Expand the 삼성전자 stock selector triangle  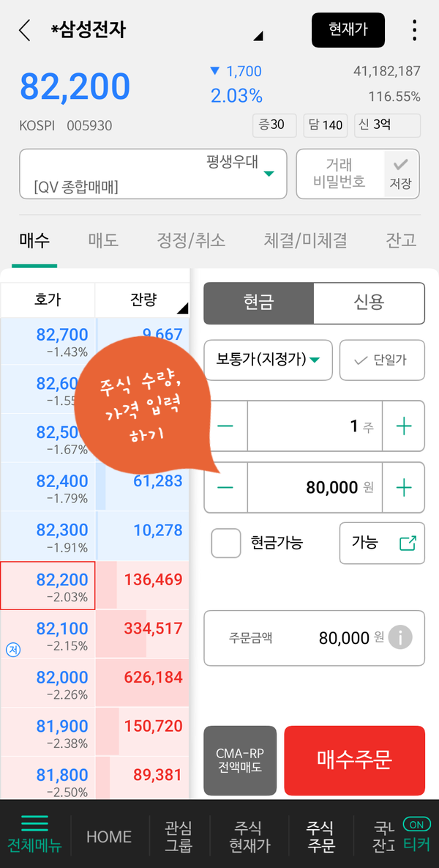(258, 36)
